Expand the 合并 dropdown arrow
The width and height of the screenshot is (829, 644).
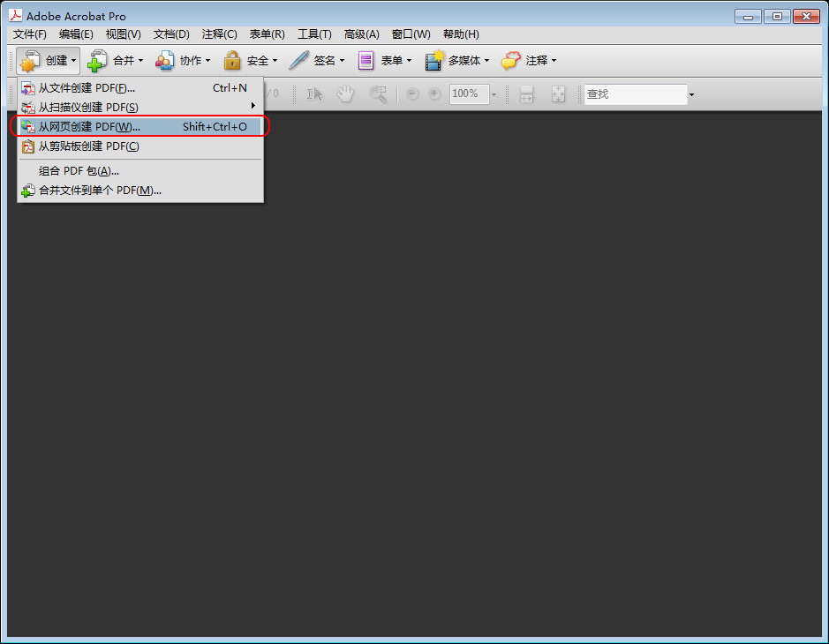coord(140,61)
